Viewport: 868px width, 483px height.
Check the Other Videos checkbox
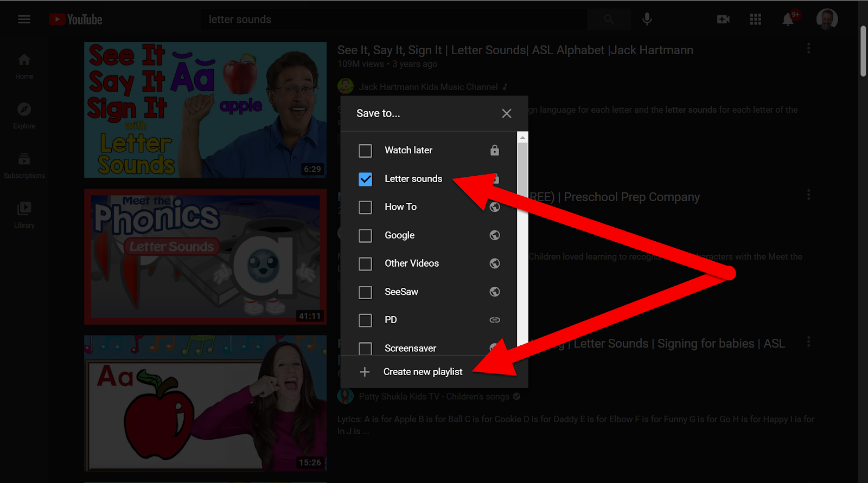point(366,263)
